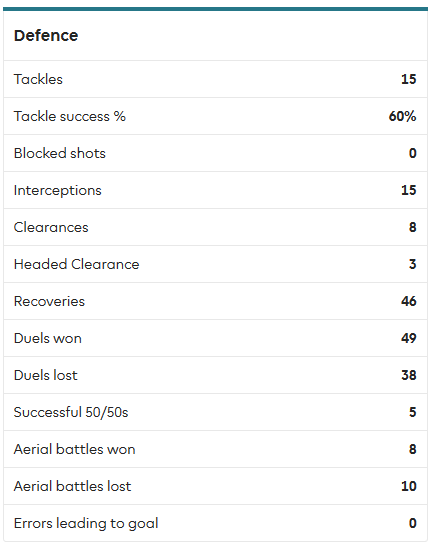
Task: Select the Clearances row
Action: click(x=215, y=227)
